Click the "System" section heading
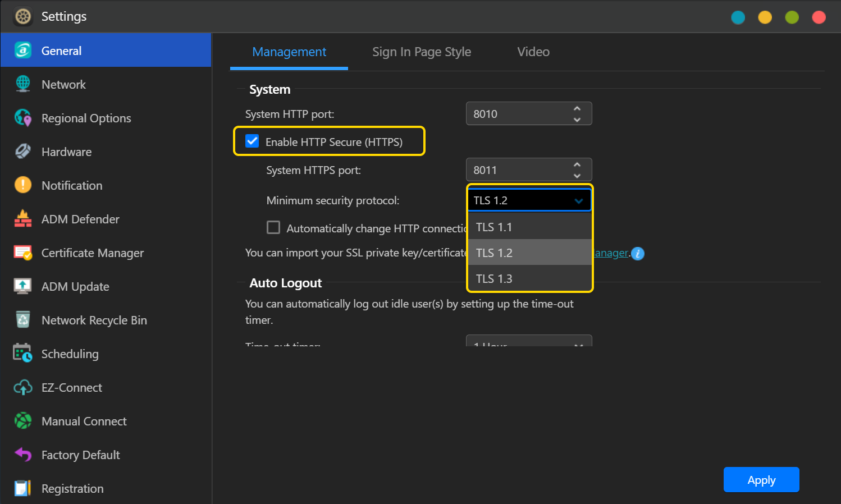The width and height of the screenshot is (841, 504). (x=269, y=90)
